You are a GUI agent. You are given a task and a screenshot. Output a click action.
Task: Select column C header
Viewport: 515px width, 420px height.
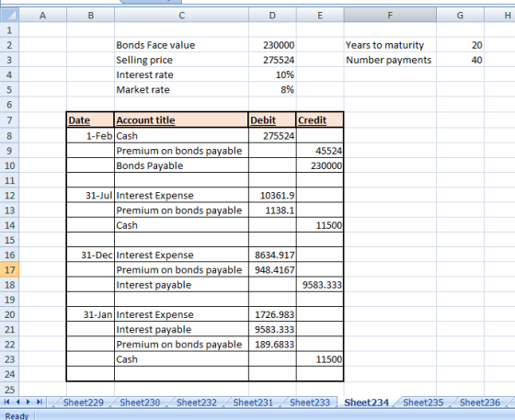tap(182, 15)
